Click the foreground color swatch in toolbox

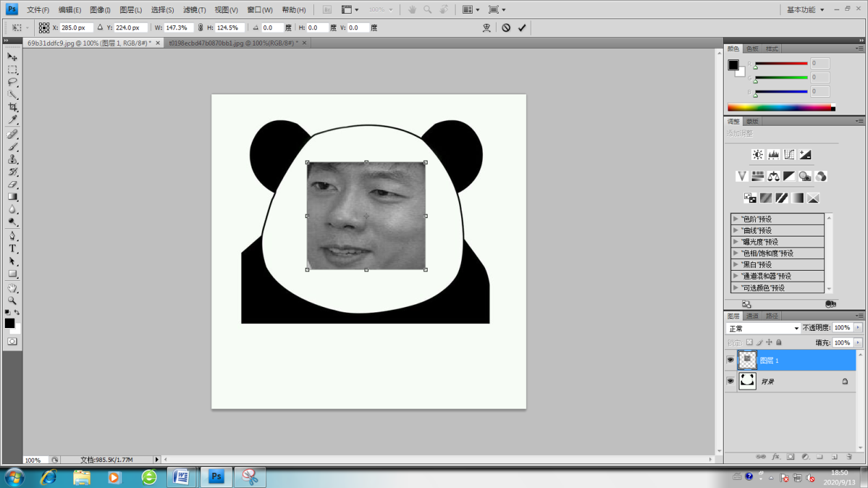10,323
